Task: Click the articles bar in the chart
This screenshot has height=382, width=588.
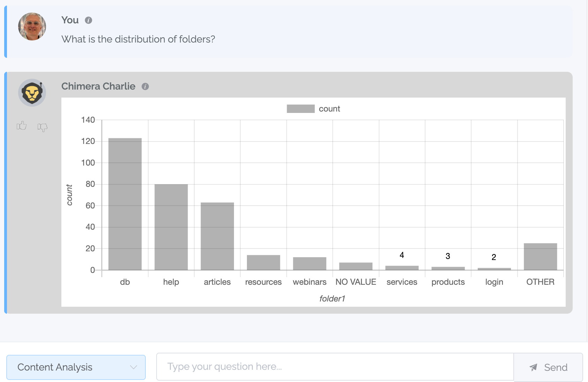Action: click(217, 236)
